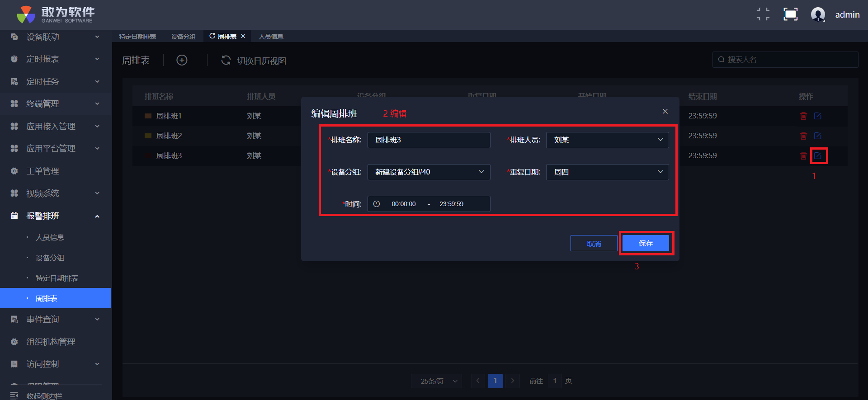
Task: Close the 编辑周排班 dialog
Action: point(665,111)
